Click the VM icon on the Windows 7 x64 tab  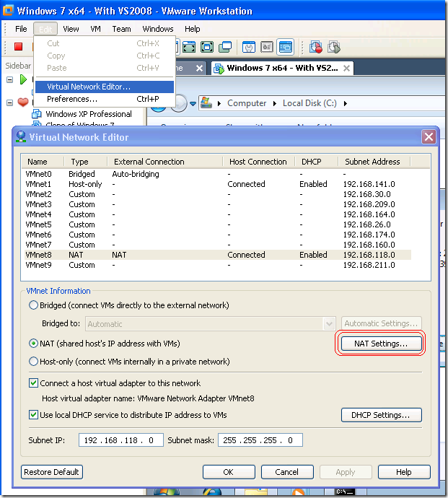(x=219, y=68)
